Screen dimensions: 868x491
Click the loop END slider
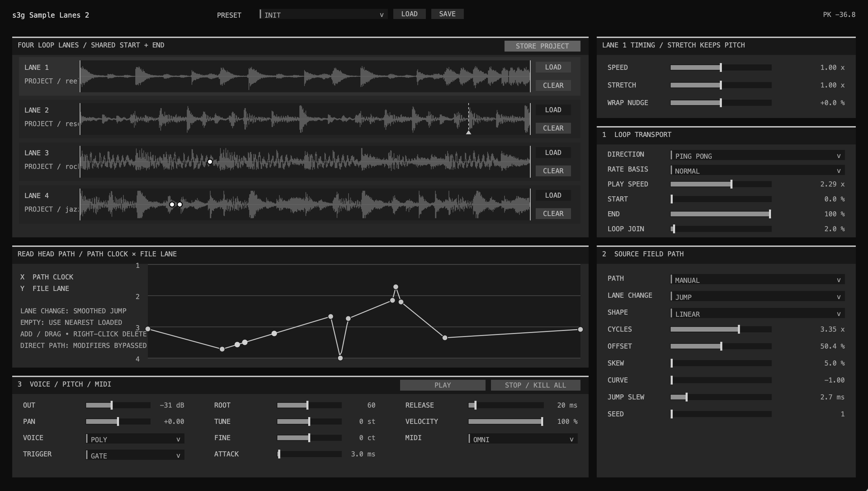click(x=721, y=214)
